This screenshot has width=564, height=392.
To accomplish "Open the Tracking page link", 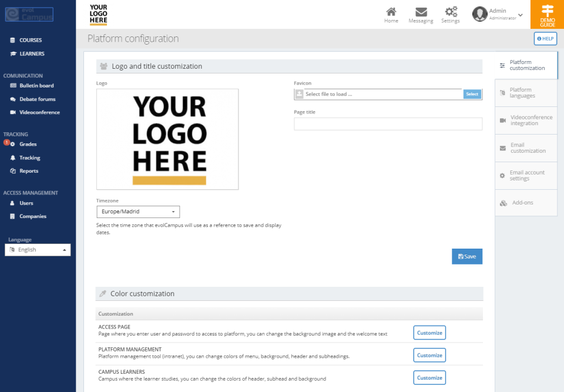I will coord(30,158).
